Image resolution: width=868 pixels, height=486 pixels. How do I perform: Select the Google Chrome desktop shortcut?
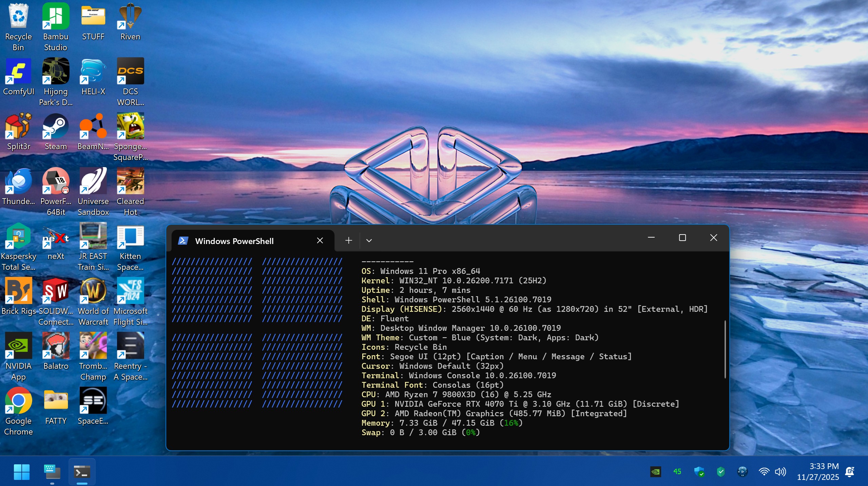[x=18, y=401]
